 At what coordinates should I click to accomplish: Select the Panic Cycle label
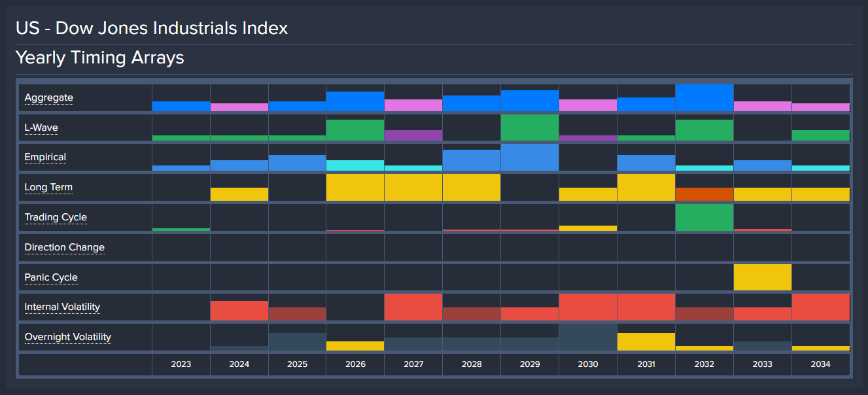pyautogui.click(x=51, y=278)
